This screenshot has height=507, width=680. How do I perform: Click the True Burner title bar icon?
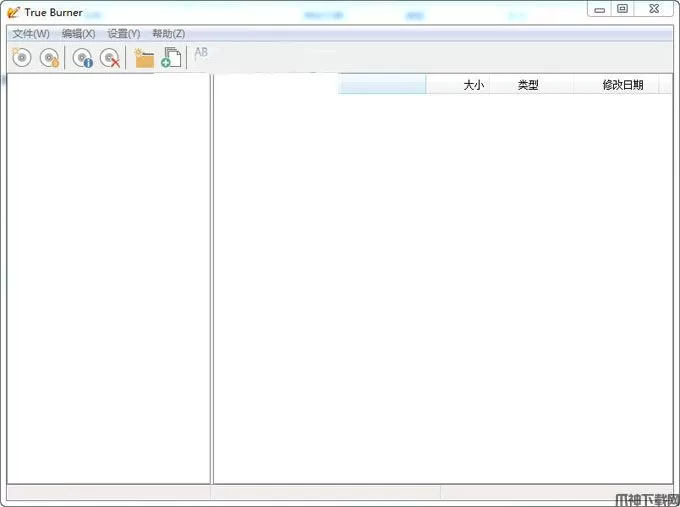(13, 13)
